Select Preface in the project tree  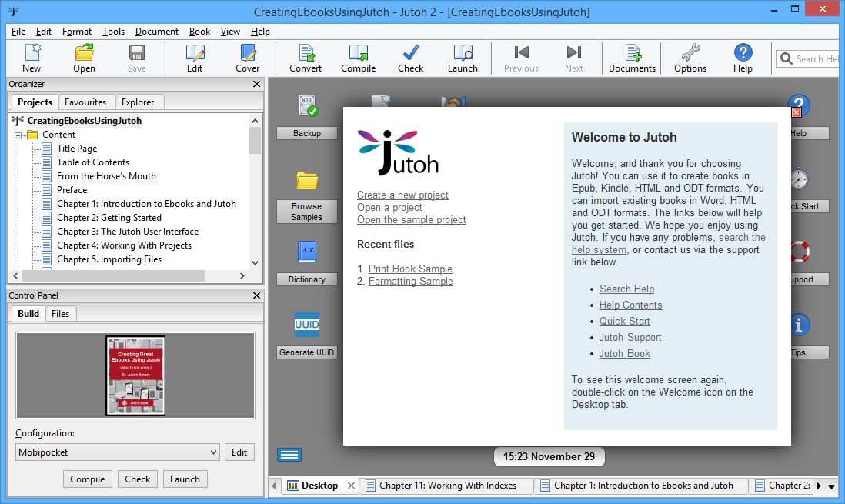72,190
